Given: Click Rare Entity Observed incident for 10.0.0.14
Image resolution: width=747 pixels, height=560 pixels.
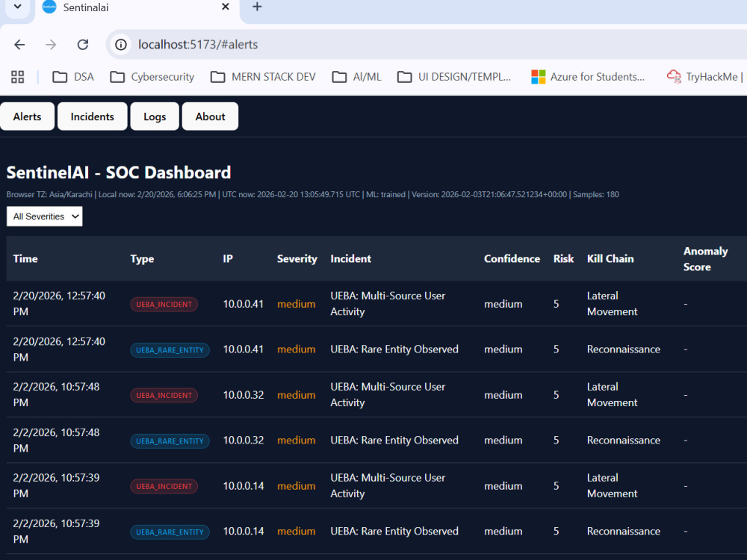Looking at the screenshot, I should tap(394, 531).
